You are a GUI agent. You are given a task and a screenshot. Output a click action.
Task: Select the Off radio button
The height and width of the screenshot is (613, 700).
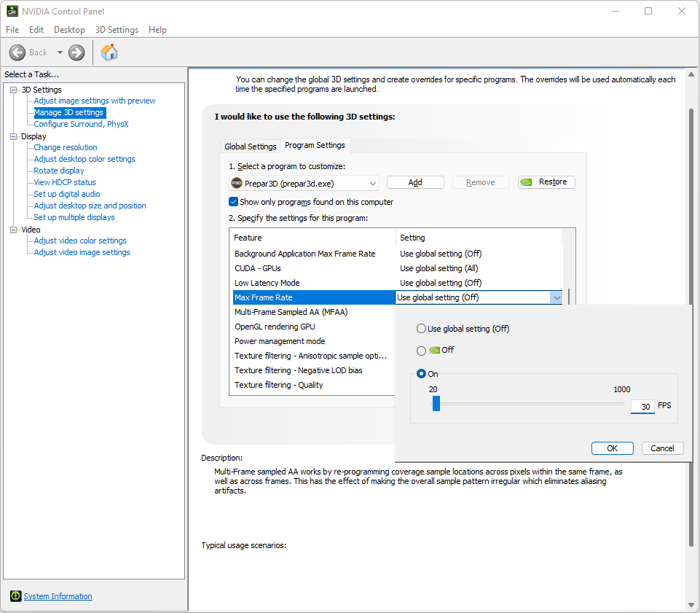[x=421, y=351]
